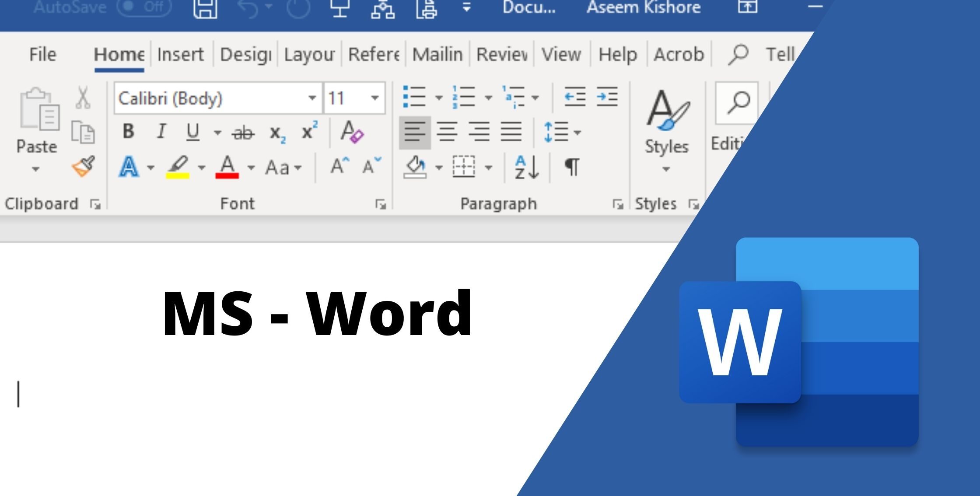
Task: Toggle the AutoSave switch
Action: tap(144, 7)
